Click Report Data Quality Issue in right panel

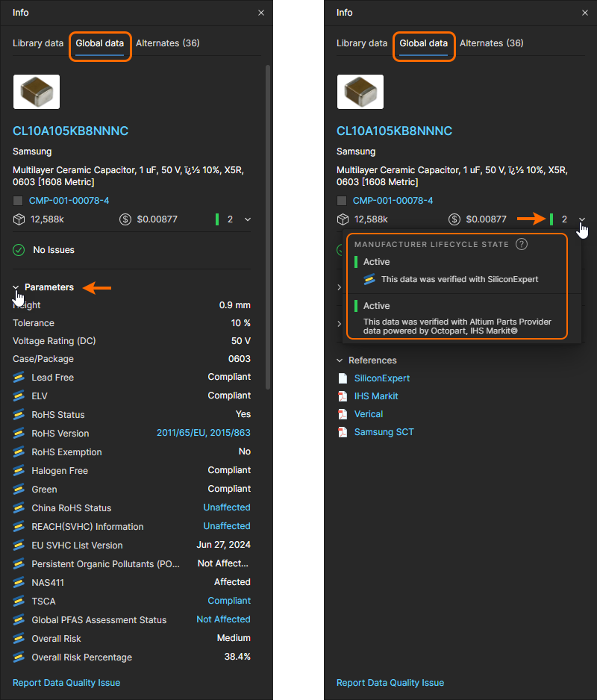[x=390, y=683]
